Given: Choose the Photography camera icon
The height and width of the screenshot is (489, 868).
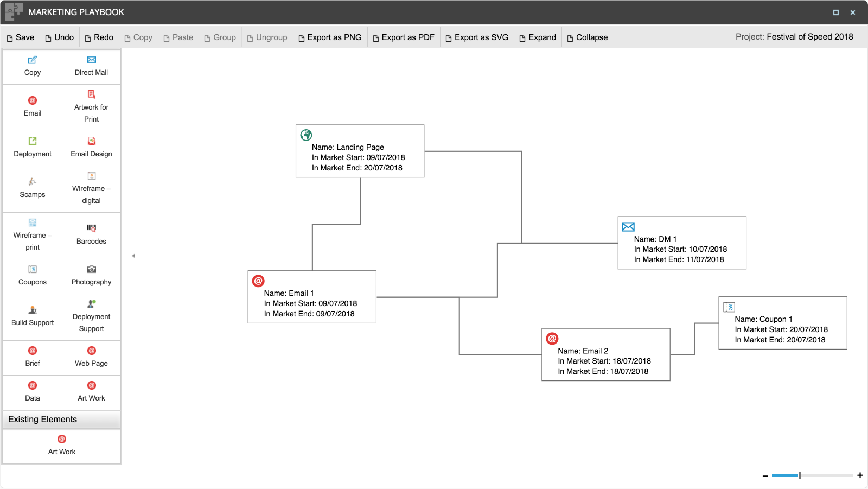Looking at the screenshot, I should (x=91, y=270).
